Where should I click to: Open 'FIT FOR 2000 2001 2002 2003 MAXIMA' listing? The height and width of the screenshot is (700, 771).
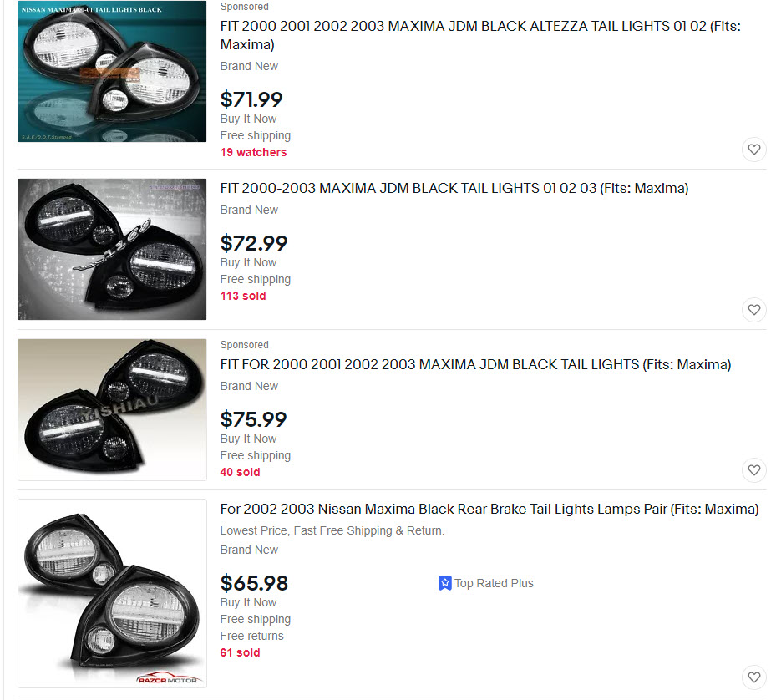coord(475,365)
